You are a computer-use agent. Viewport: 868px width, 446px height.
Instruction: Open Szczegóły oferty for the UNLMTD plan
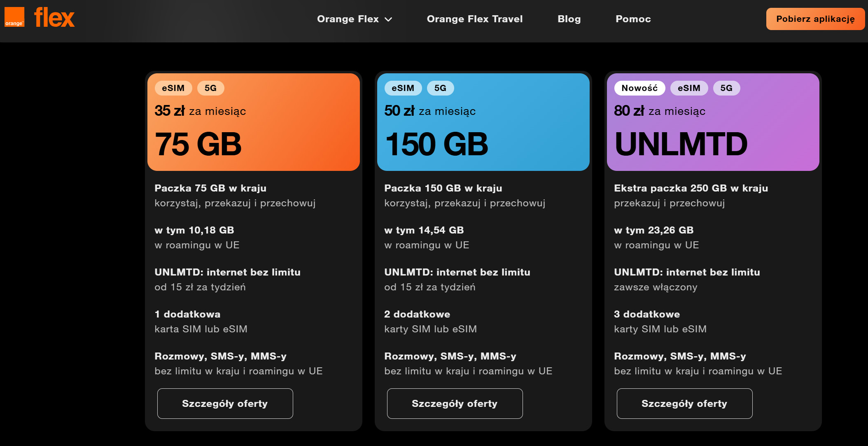[x=684, y=404]
